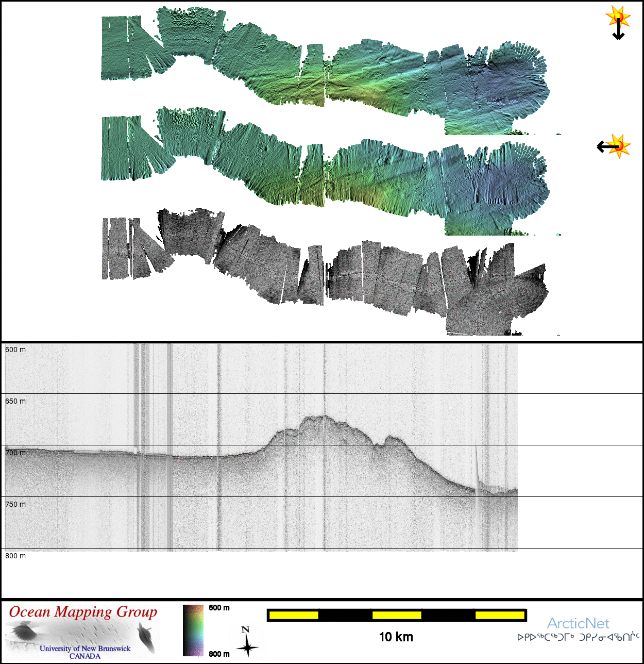Click the ArcticNet logo

click(x=578, y=623)
